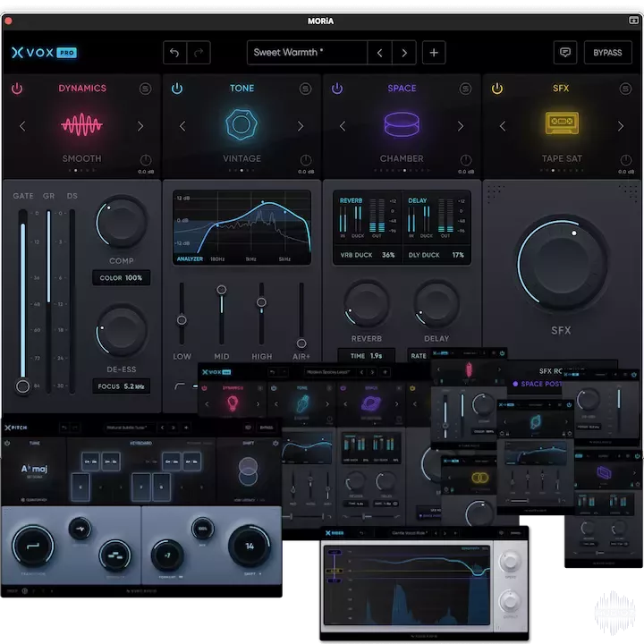Click the SPACE module title
This screenshot has height=644, width=644.
point(402,89)
